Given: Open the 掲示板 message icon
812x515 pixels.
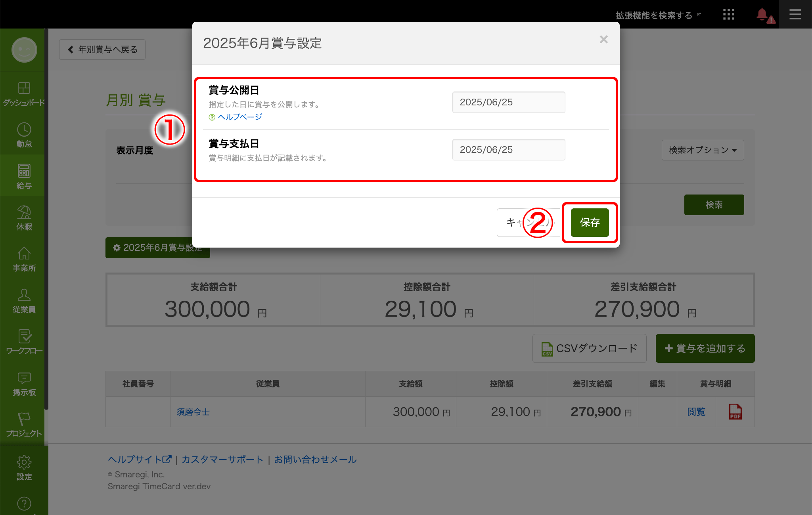Looking at the screenshot, I should pos(24,378).
